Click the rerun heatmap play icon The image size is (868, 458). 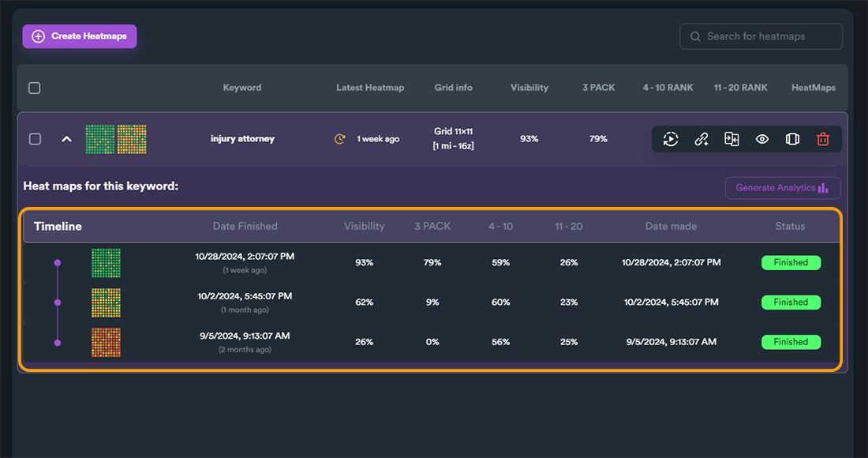click(671, 139)
